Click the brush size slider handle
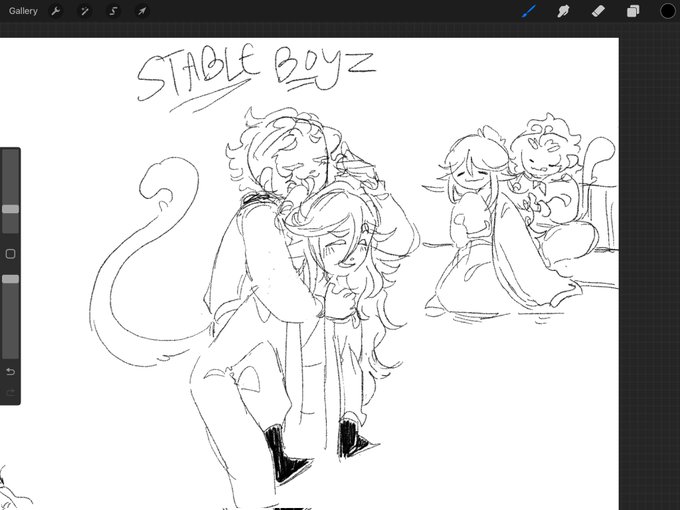 (10, 209)
